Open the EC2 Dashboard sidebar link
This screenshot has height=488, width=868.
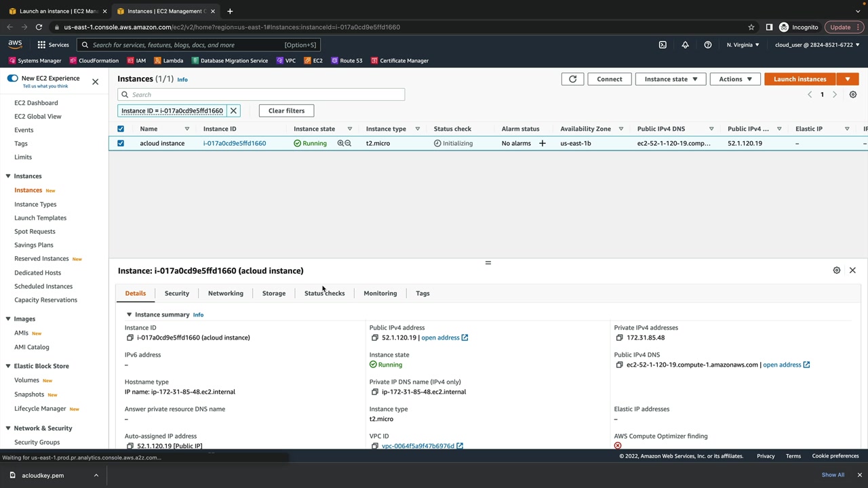click(x=36, y=103)
